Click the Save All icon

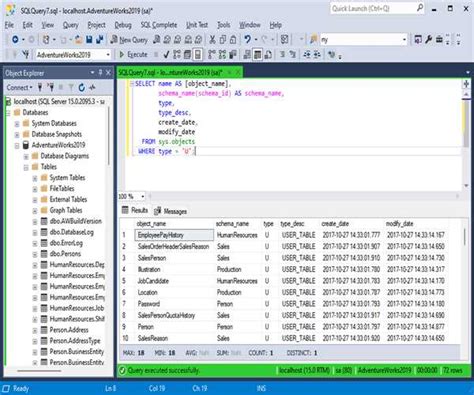pyautogui.click(x=100, y=40)
